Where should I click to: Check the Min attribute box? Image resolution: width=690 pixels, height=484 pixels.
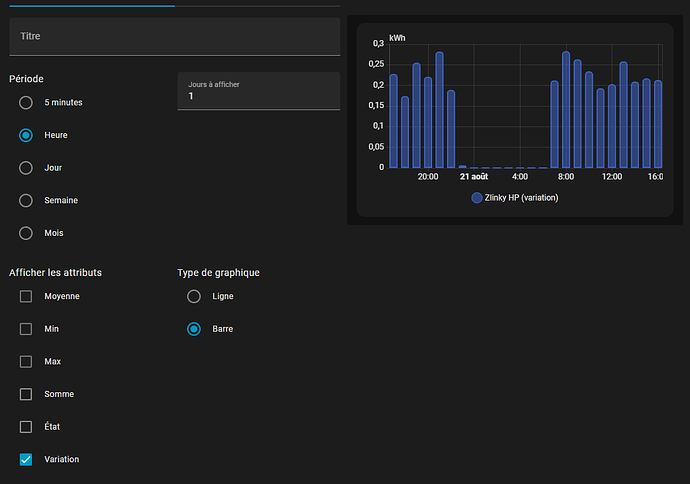26,329
